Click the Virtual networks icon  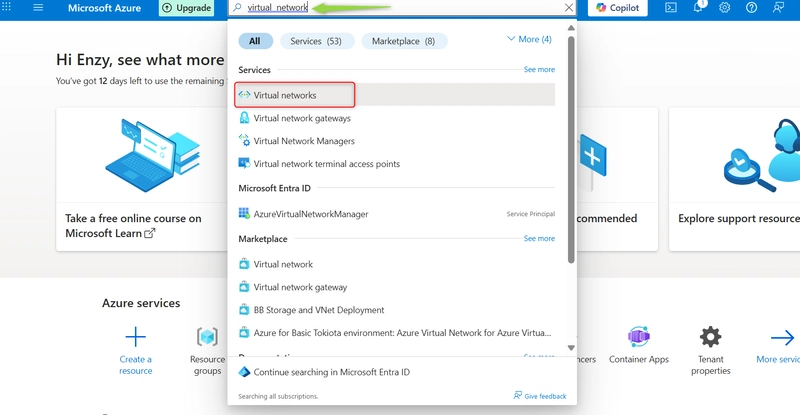[x=244, y=95]
